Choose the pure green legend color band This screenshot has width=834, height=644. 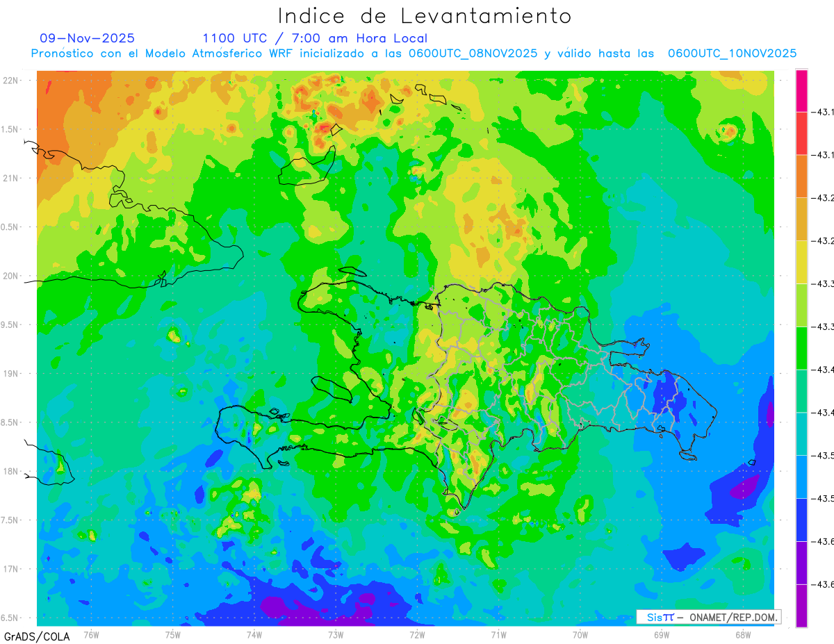point(801,347)
